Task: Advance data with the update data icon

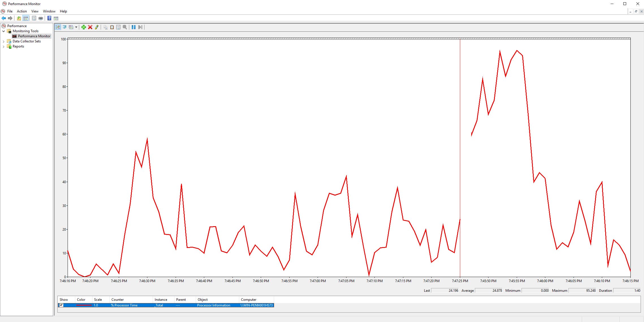Action: click(140, 27)
